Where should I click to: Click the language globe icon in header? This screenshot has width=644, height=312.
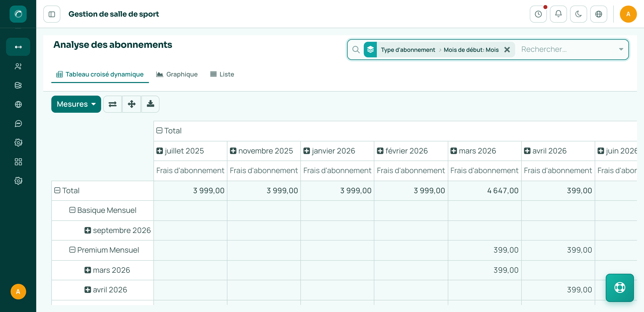point(599,14)
